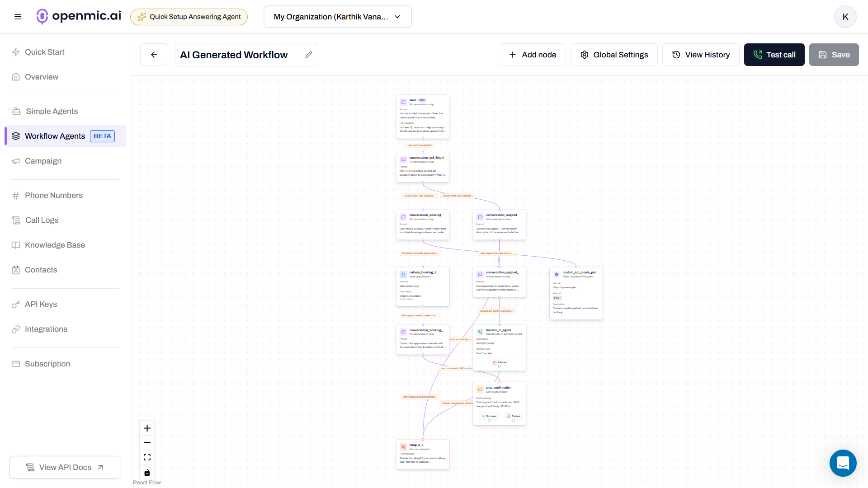
Task: Fit the workflow to view with the fit-view control
Action: [x=146, y=457]
